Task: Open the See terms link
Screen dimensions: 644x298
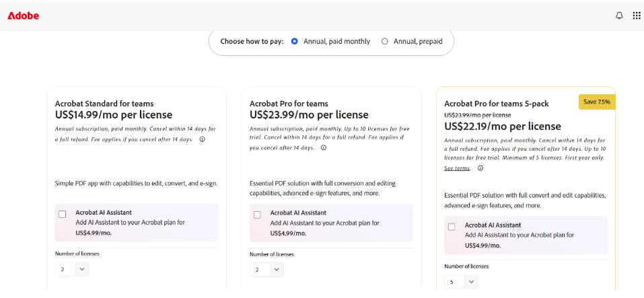Action: click(457, 168)
